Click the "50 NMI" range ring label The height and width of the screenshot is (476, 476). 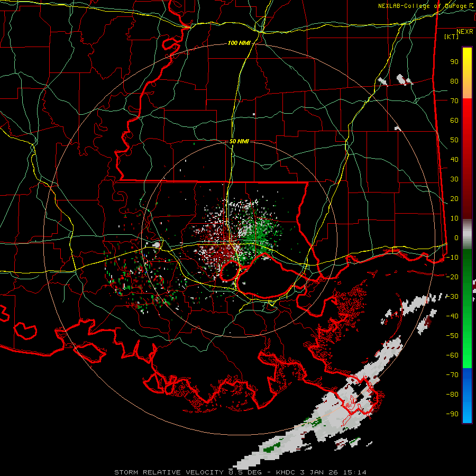[239, 141]
